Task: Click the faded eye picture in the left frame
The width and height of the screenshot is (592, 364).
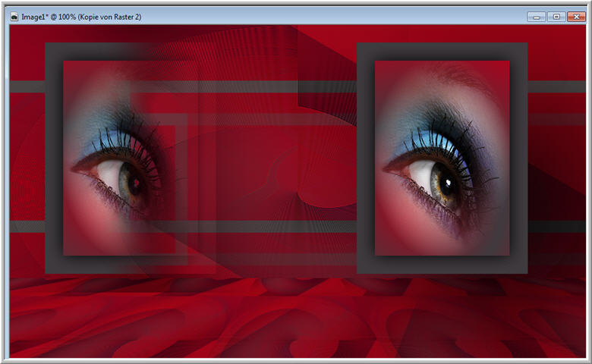Action: pyautogui.click(x=131, y=158)
